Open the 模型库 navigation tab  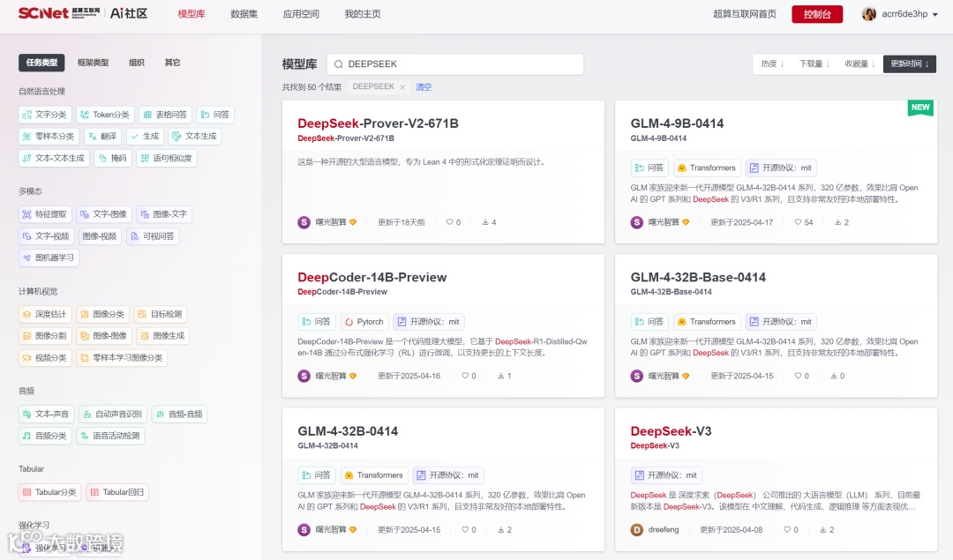click(191, 14)
